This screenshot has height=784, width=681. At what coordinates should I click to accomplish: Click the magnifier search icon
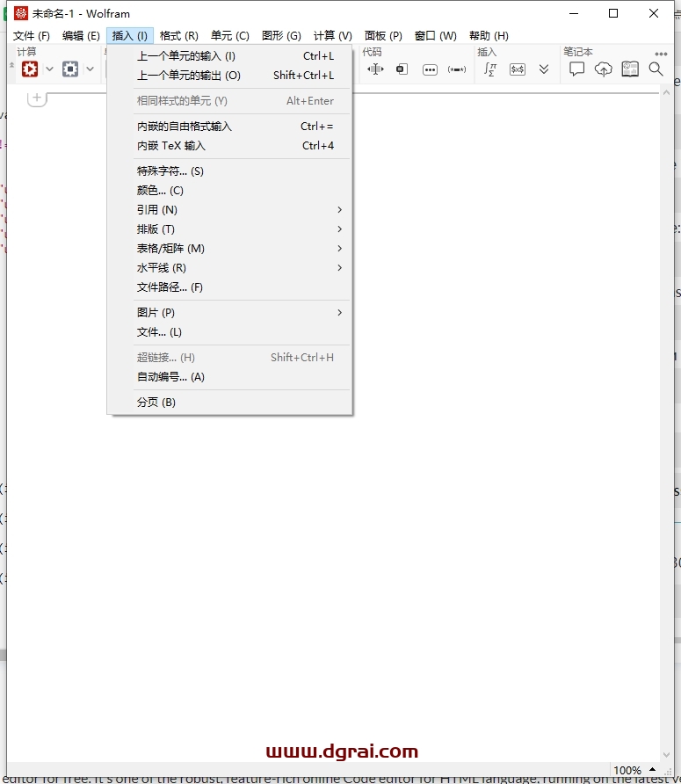point(656,69)
